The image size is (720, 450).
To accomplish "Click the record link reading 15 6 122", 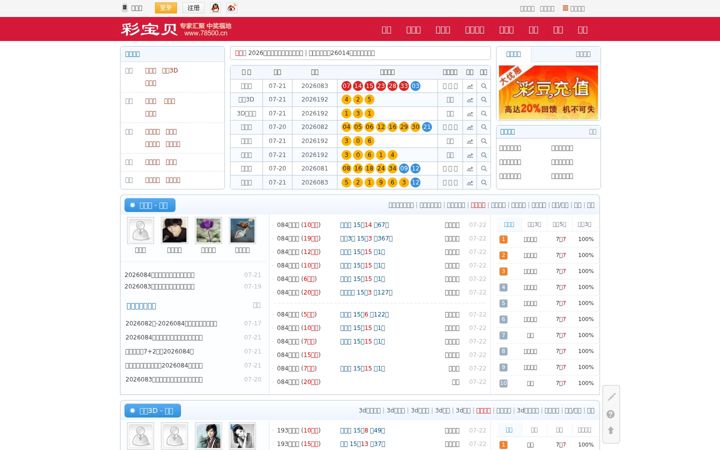I will tap(364, 315).
